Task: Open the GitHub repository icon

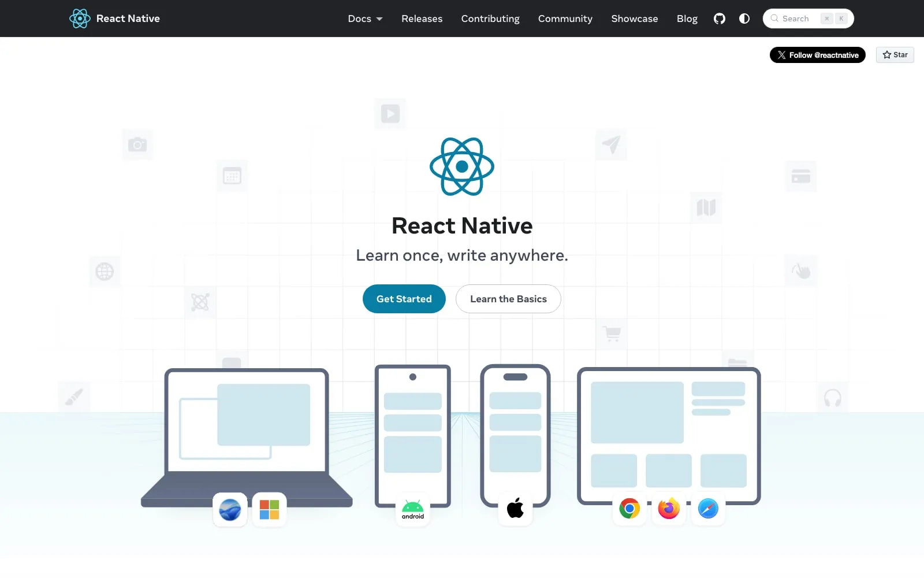Action: click(719, 18)
